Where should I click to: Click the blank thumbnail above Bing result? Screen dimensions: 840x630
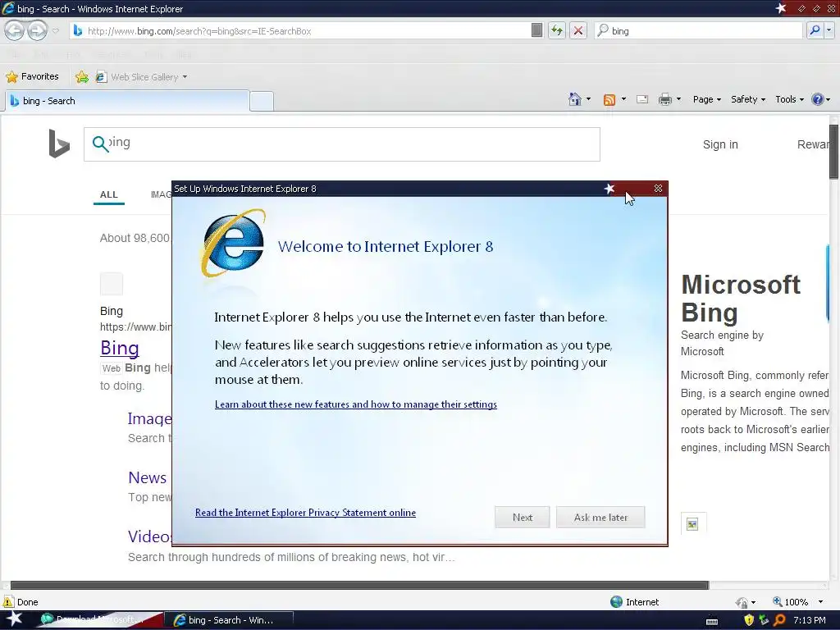coord(112,283)
